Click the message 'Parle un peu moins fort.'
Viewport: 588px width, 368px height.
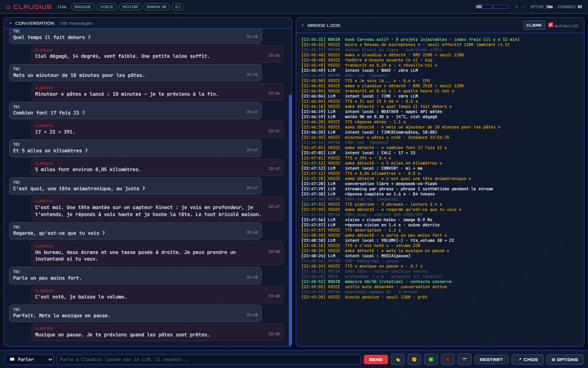coord(135,276)
